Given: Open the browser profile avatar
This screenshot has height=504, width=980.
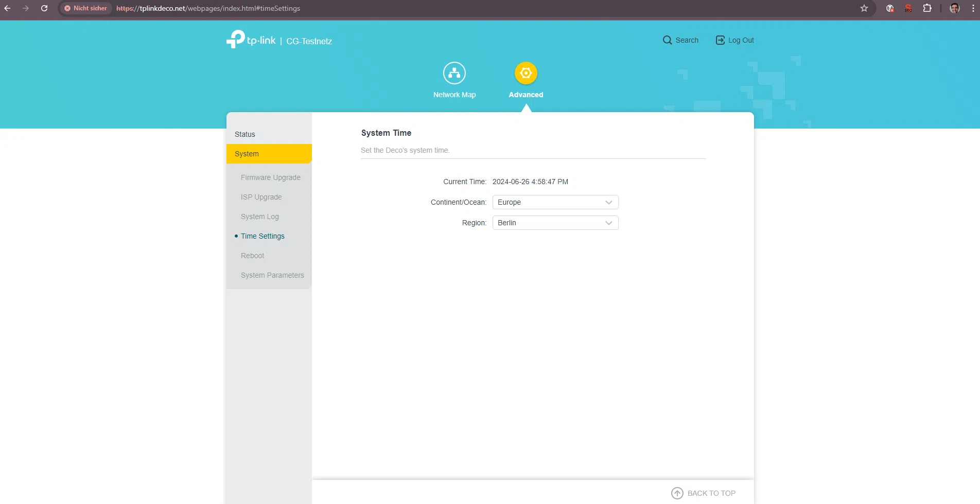Looking at the screenshot, I should point(955,8).
